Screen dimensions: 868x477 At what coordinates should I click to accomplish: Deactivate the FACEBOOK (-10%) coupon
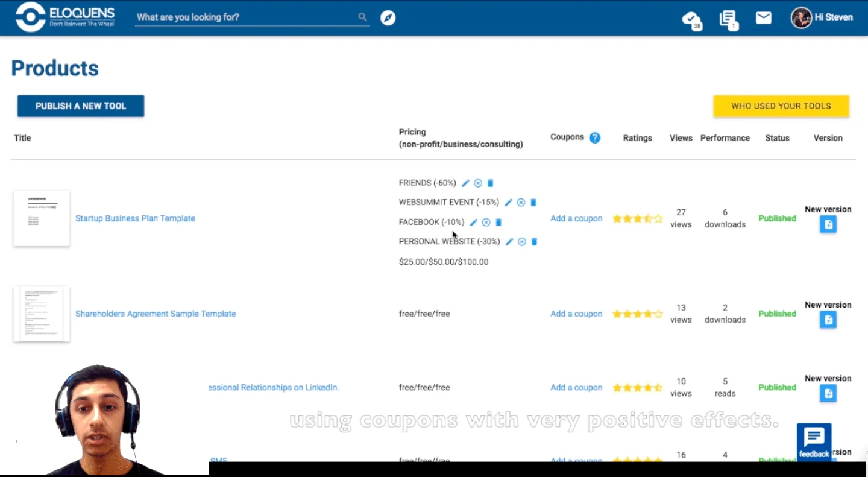tap(486, 223)
